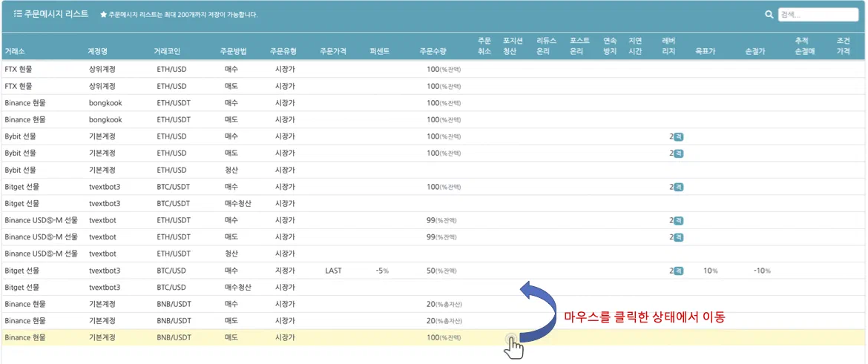Screen dimensions: 868x364
Task: Click 20(%총자산) in the BNB/USDT 매수 row
Action: tap(444, 304)
